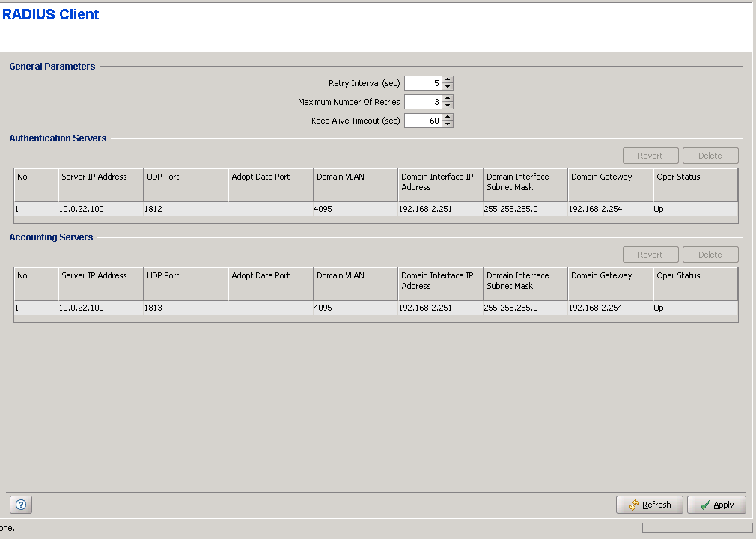Viewport: 756px width, 539px height.
Task: Open the help question mark icon
Action: point(20,505)
